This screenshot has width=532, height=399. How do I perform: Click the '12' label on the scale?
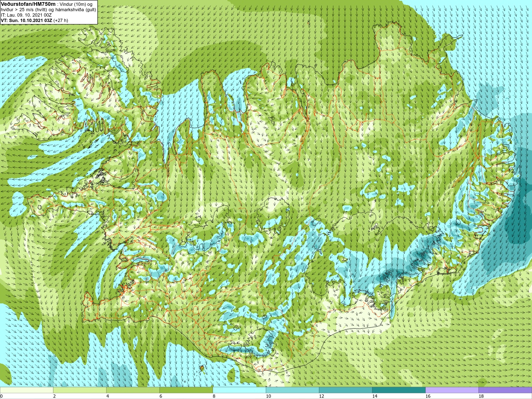(321, 397)
